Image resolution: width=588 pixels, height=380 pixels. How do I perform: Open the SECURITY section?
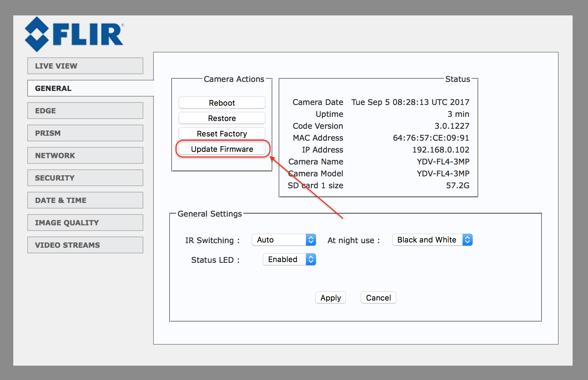[85, 178]
